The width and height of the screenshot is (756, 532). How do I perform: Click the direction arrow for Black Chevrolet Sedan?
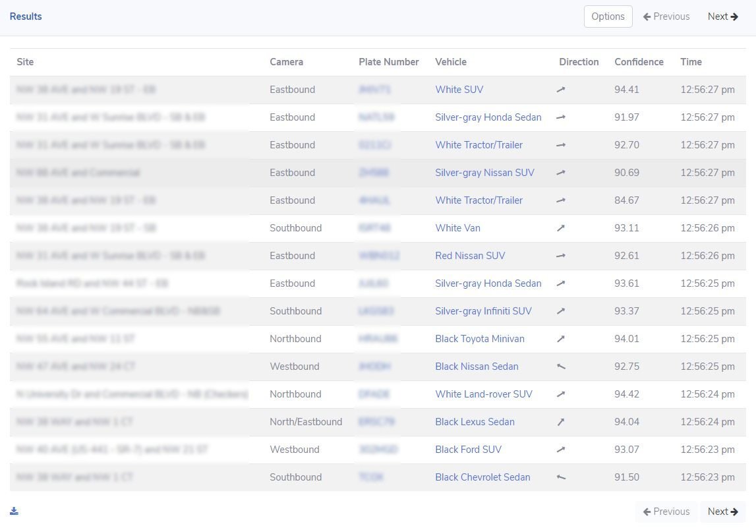[561, 477]
